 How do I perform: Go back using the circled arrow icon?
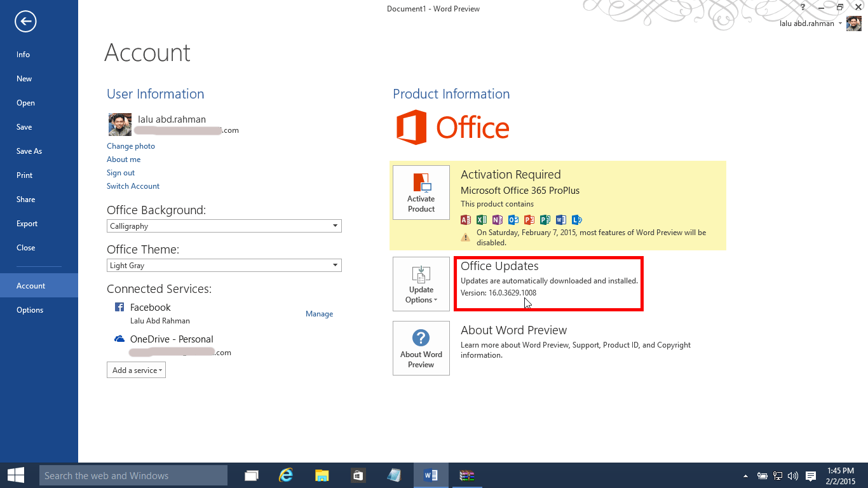(25, 22)
